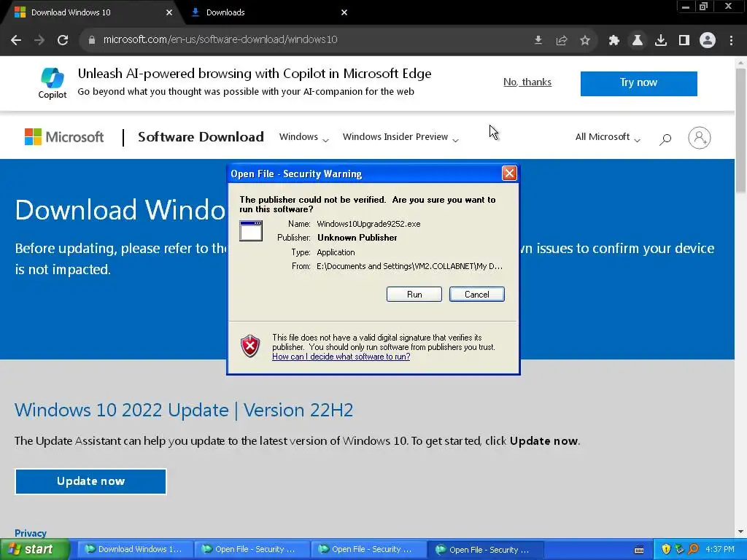The height and width of the screenshot is (560, 747).
Task: Click the orange magnifier tray icon
Action: (x=693, y=549)
